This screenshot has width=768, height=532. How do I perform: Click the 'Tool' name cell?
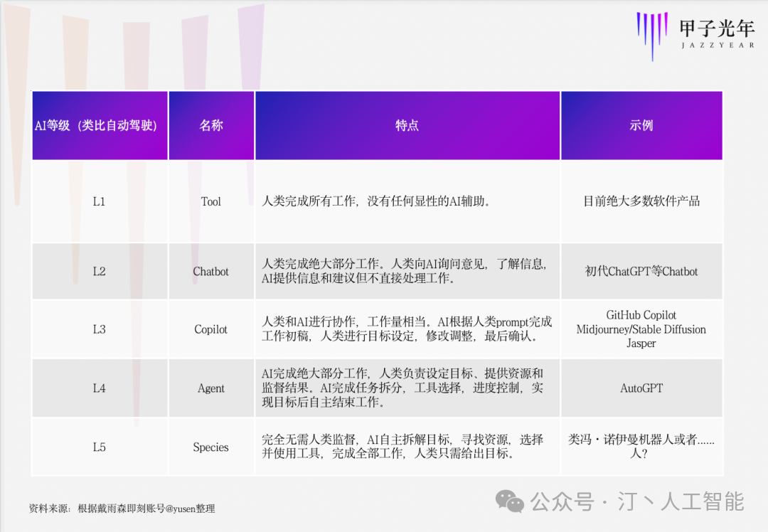(x=211, y=201)
